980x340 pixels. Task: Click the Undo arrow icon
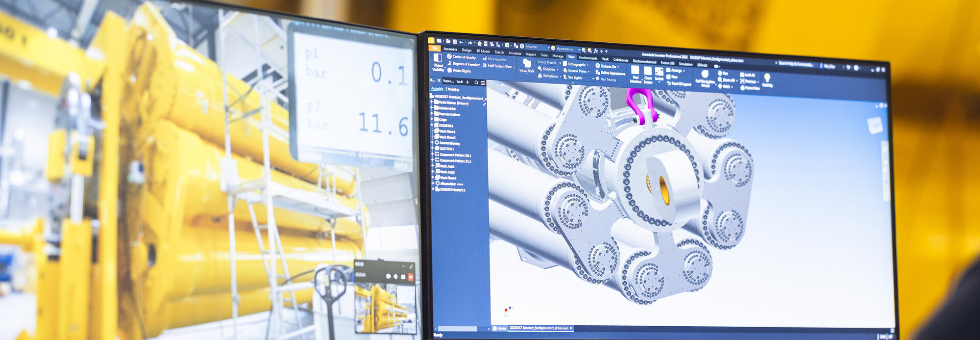[461, 42]
